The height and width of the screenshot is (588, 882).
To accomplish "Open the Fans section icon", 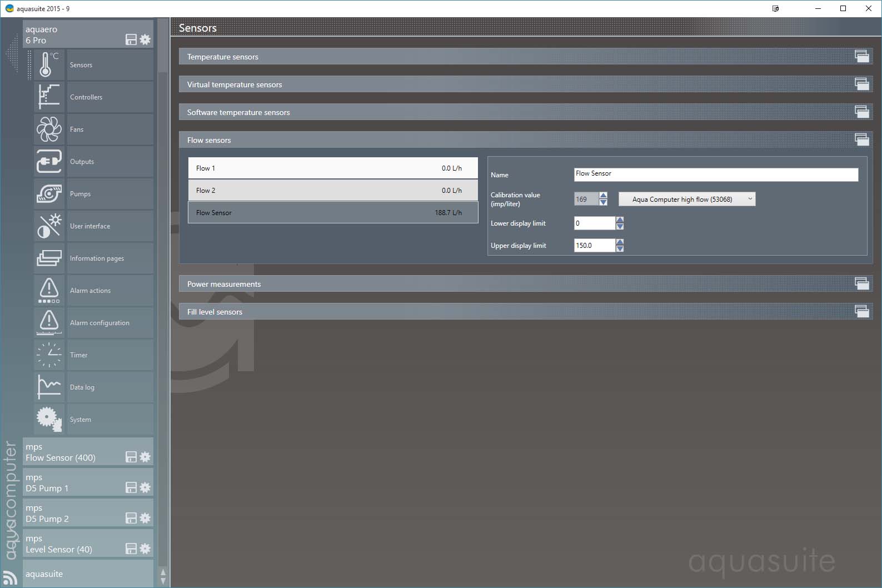I will 49,129.
